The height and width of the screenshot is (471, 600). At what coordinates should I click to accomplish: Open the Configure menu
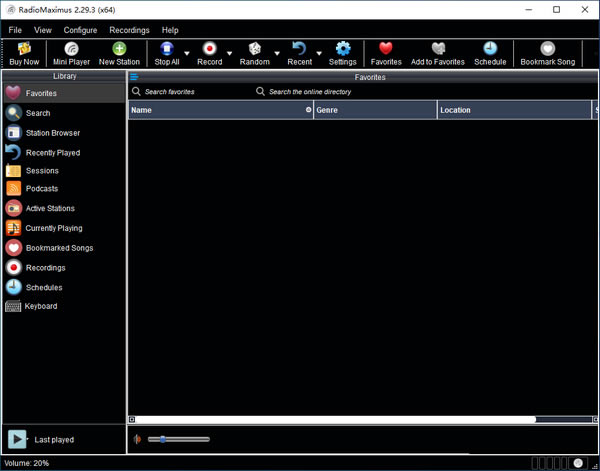pyautogui.click(x=80, y=30)
